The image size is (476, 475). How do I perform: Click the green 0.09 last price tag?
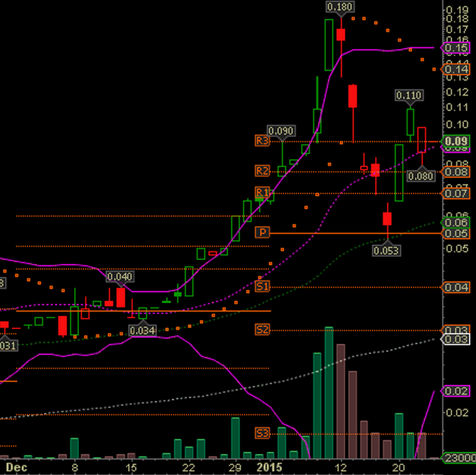point(455,141)
